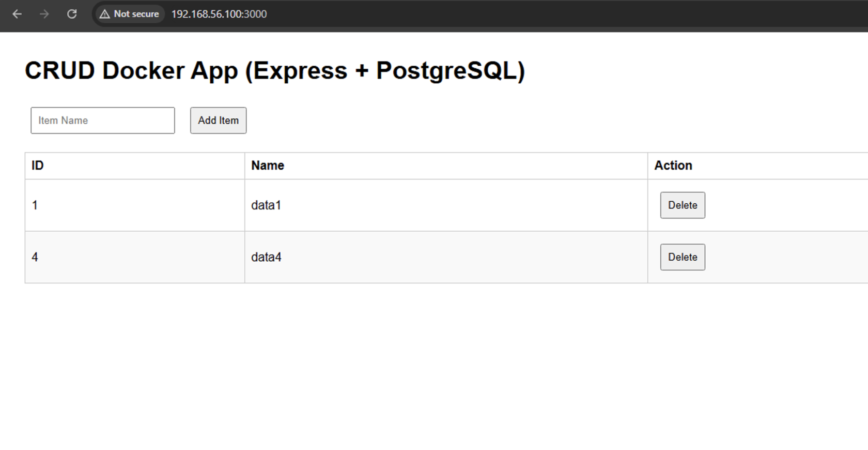Click the data1 name cell
Image resolution: width=868 pixels, height=450 pixels.
[266, 205]
